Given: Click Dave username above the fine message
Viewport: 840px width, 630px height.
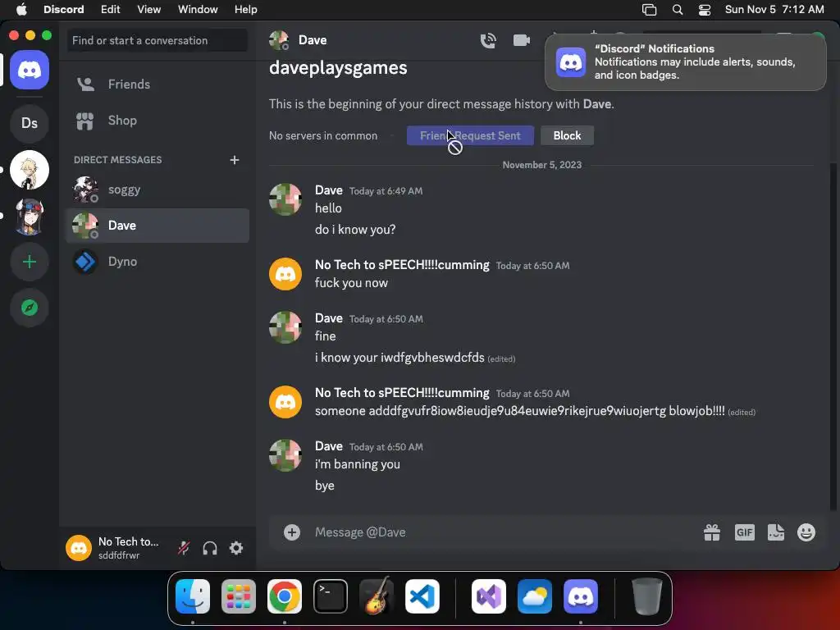Looking at the screenshot, I should [x=328, y=318].
